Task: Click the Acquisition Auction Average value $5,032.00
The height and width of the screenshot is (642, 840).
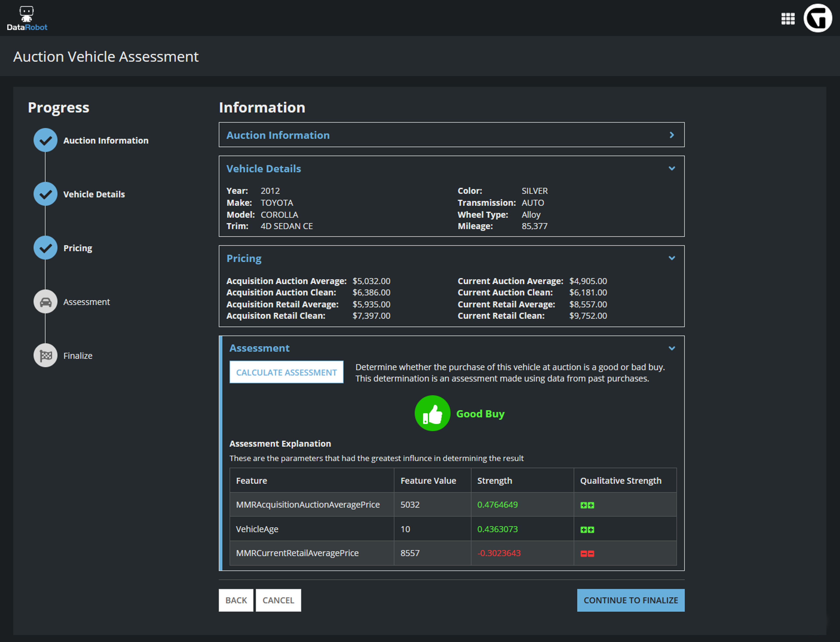Action: 371,281
